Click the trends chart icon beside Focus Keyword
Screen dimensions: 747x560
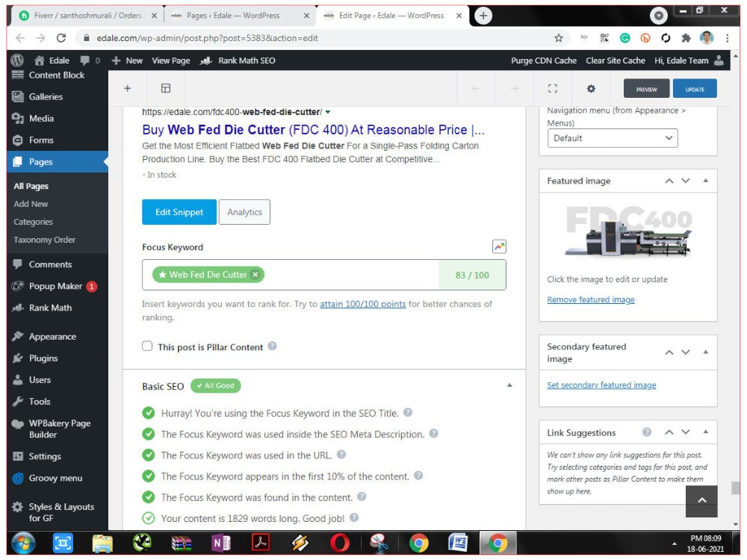[499, 246]
